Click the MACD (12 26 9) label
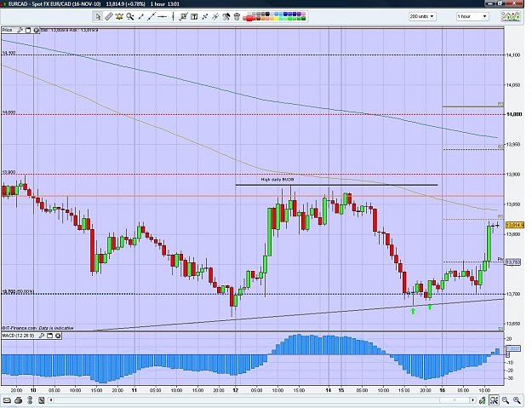The image size is (532, 408). click(19, 336)
